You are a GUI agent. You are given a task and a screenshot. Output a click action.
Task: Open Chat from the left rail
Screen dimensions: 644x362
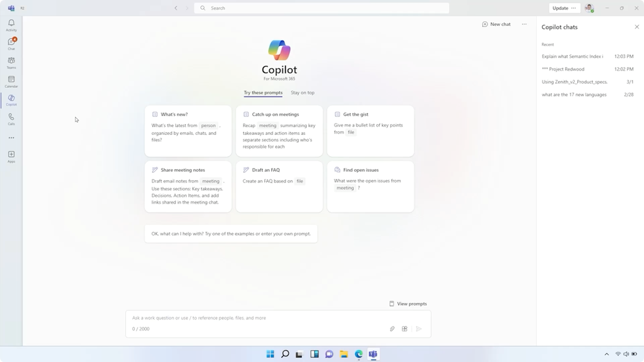point(11,43)
